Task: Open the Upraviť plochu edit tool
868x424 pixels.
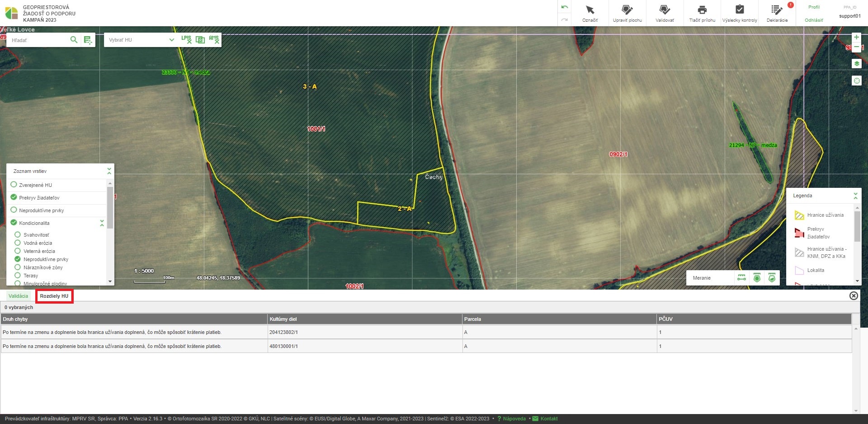Action: click(627, 13)
